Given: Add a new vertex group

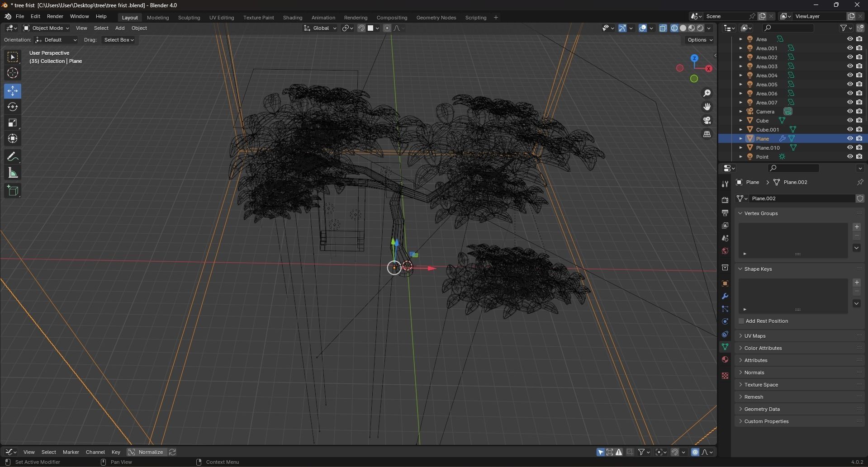Looking at the screenshot, I should (x=857, y=227).
